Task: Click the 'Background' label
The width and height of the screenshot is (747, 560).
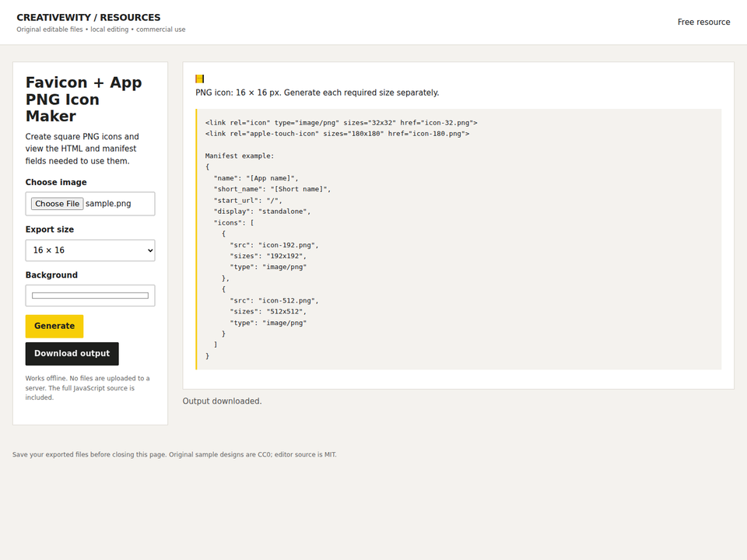Action: (x=51, y=275)
